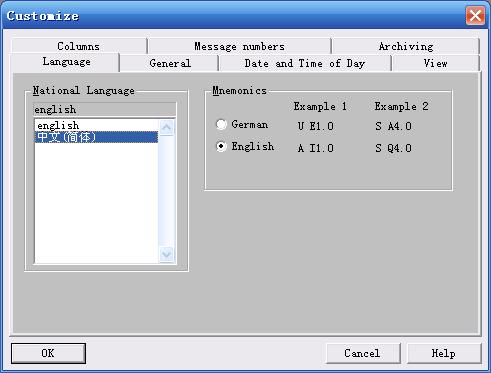Choose 中文(简体) in the language list
This screenshot has height=373, width=491.
tap(96, 137)
